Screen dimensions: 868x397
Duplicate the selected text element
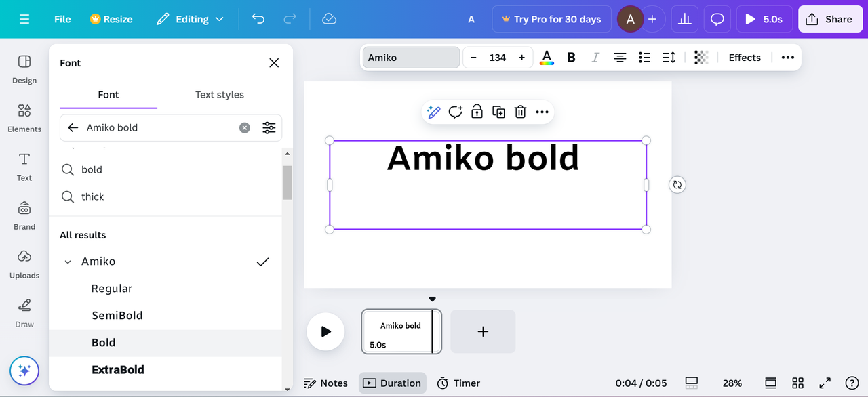pyautogui.click(x=498, y=112)
